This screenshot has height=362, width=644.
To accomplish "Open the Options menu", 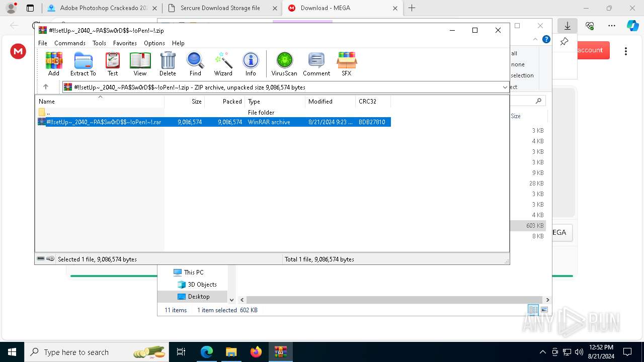I will [x=154, y=43].
